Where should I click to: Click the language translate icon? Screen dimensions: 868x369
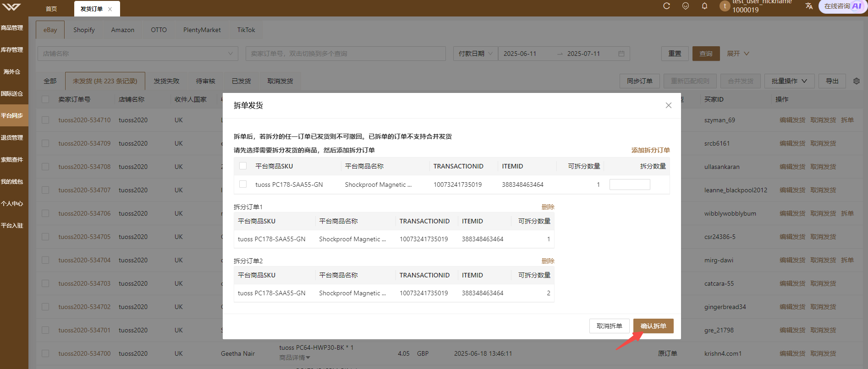[x=809, y=6]
